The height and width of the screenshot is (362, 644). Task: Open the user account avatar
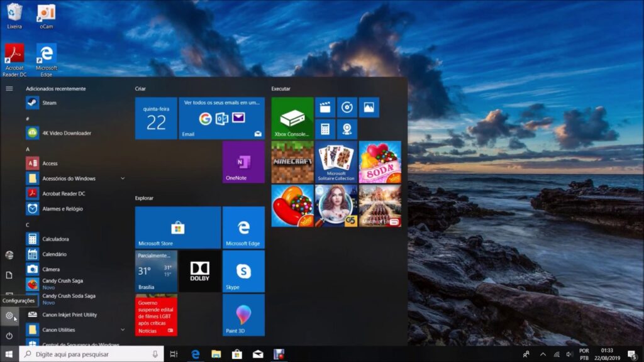pos(9,255)
